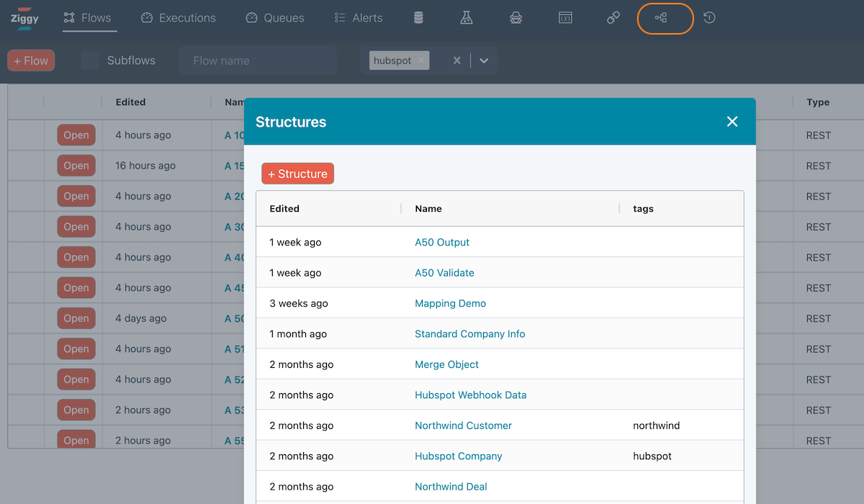Switch to the Executions tab

pos(179,18)
